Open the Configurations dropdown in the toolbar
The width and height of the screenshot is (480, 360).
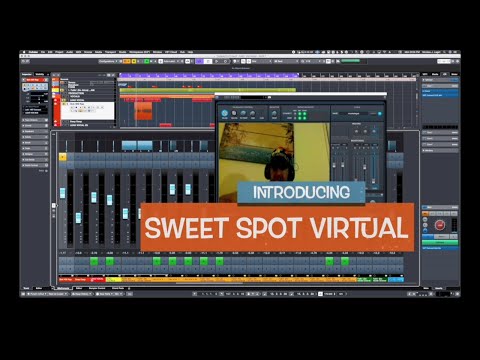pyautogui.click(x=108, y=61)
